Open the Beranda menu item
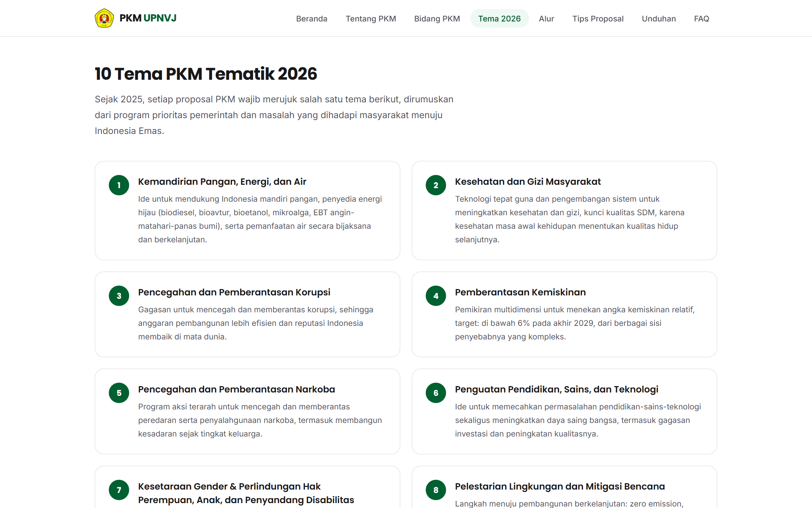This screenshot has height=508, width=812. 312,18
